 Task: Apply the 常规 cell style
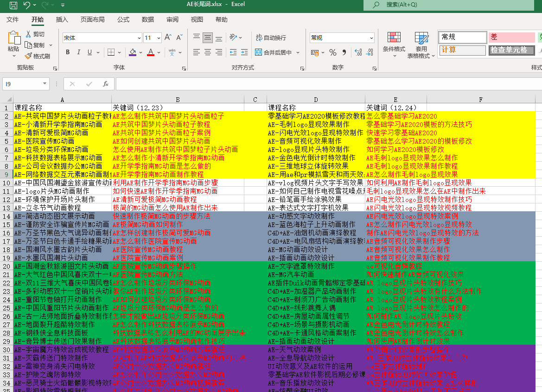coord(463,37)
